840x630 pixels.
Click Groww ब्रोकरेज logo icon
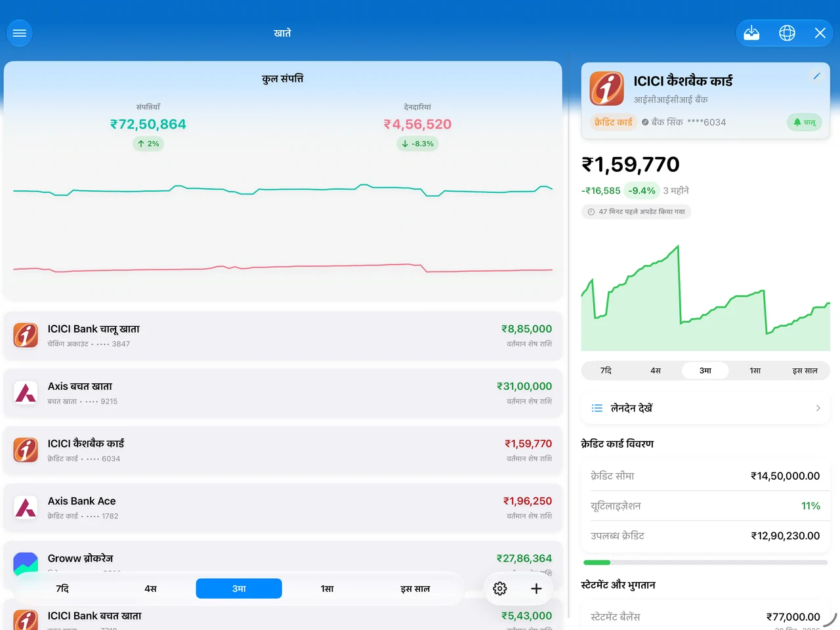point(26,564)
